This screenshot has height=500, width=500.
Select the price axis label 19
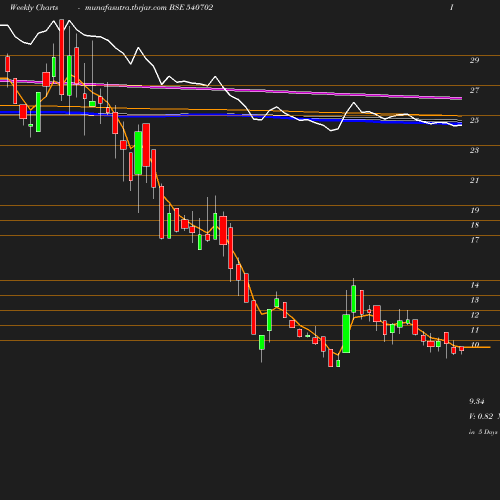coord(475,210)
